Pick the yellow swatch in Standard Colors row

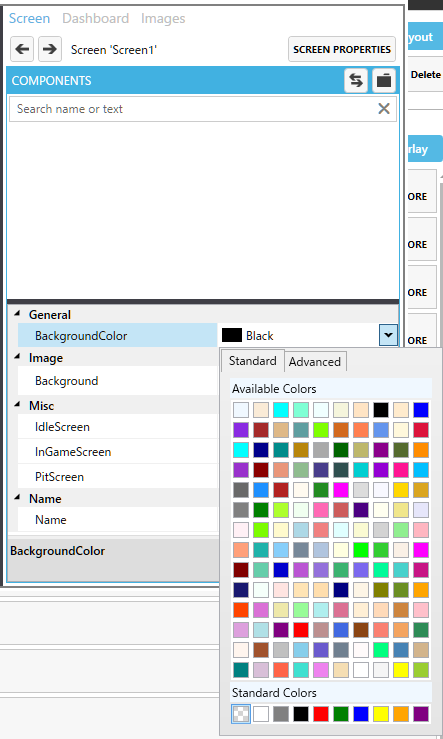tap(381, 714)
